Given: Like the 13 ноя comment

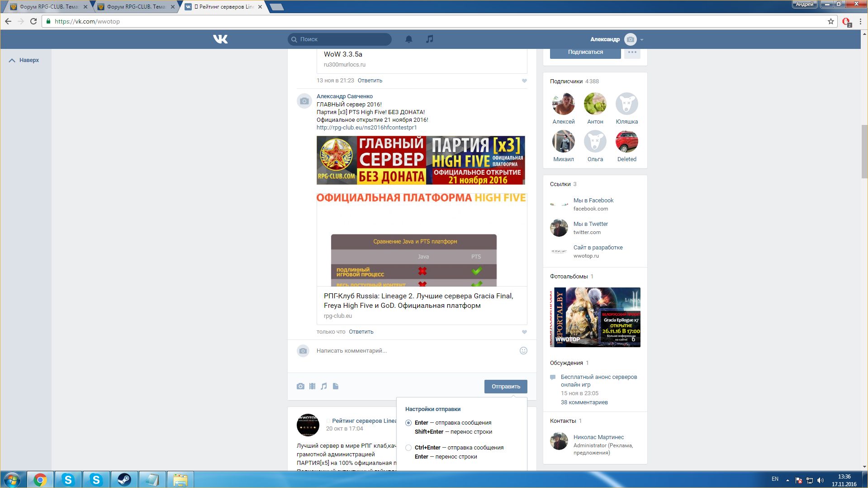Looking at the screenshot, I should point(524,81).
